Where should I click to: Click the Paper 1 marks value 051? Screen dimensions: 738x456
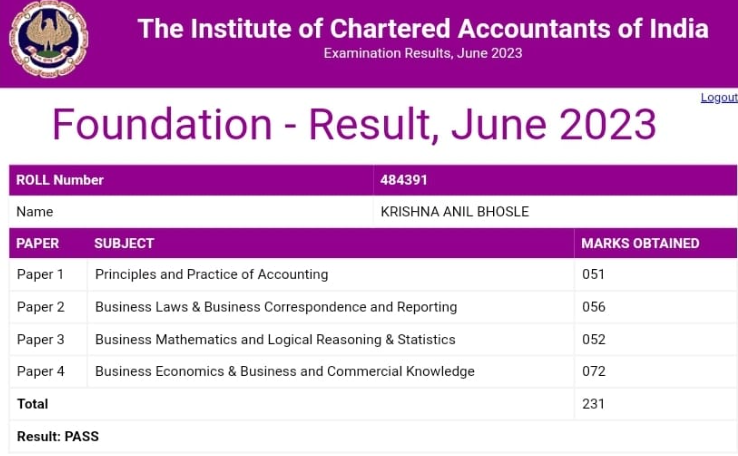point(594,274)
